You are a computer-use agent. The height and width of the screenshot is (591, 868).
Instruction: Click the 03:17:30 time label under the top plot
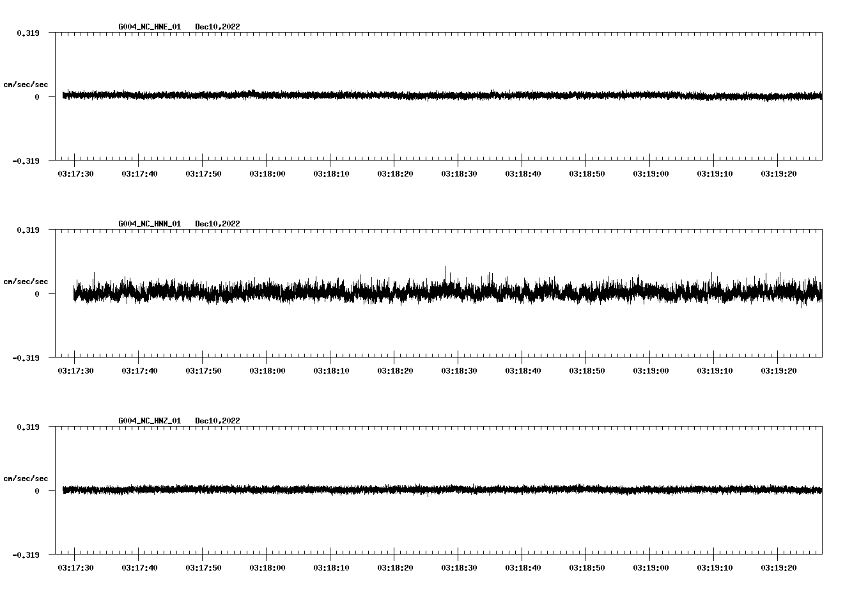(75, 172)
